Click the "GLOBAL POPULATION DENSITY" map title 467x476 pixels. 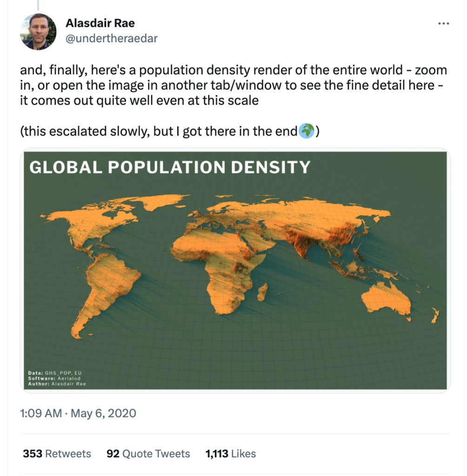tap(169, 167)
